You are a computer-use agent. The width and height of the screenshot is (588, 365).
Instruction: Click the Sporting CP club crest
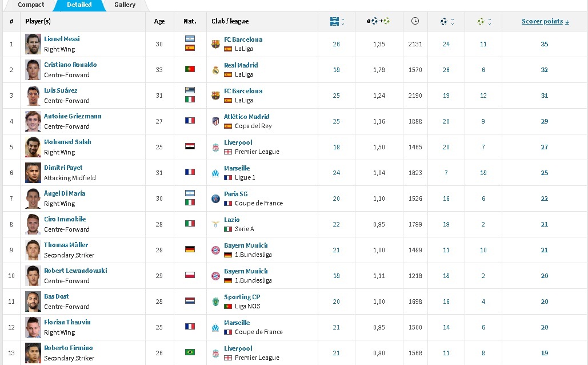215,301
